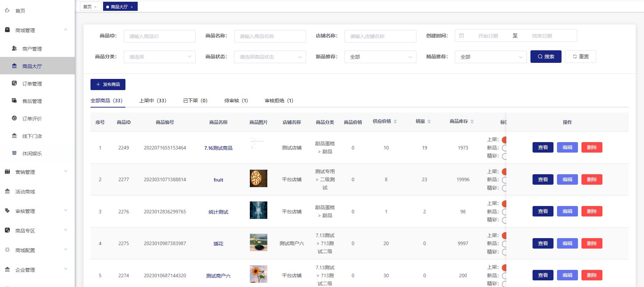The width and height of the screenshot is (644, 287).
Task: Open 线下门店 via its store icon
Action: point(14,136)
